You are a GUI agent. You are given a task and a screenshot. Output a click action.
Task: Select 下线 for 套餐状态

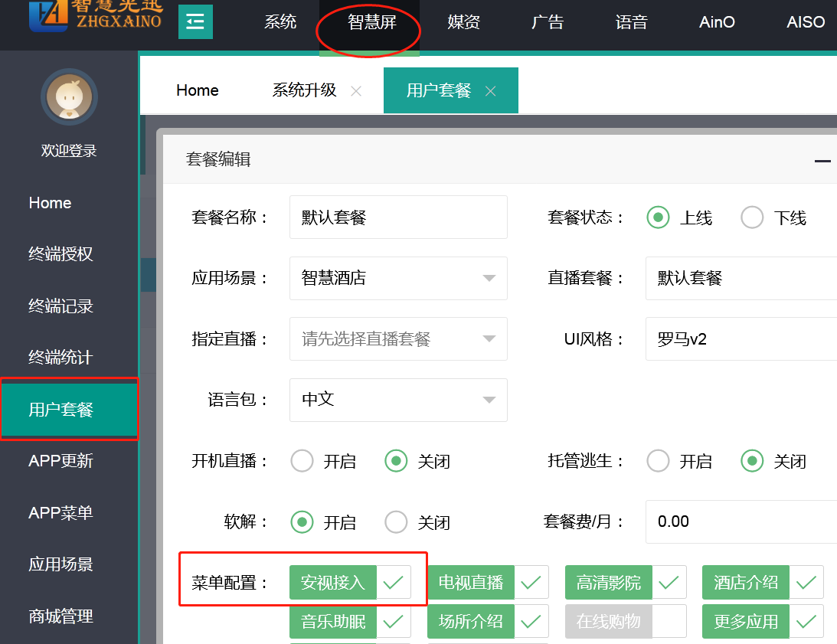752,217
